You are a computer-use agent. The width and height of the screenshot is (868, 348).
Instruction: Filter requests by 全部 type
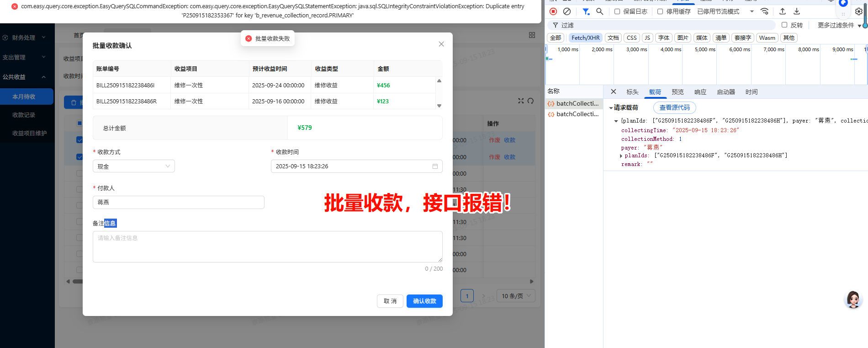[556, 38]
